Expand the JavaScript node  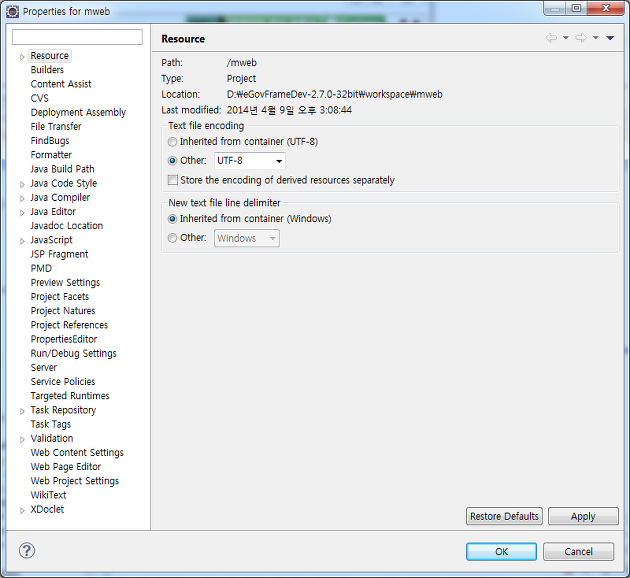click(22, 241)
